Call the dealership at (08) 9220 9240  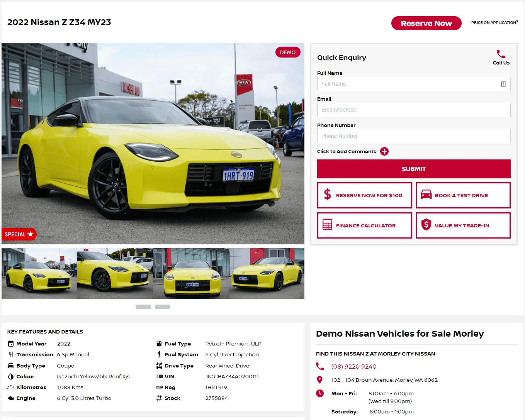coord(354,366)
